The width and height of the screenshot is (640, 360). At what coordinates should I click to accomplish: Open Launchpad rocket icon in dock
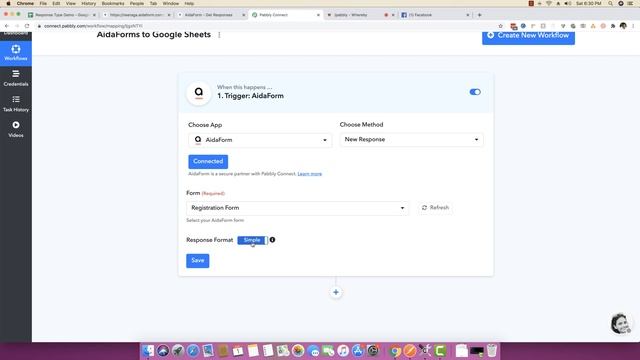(178, 350)
